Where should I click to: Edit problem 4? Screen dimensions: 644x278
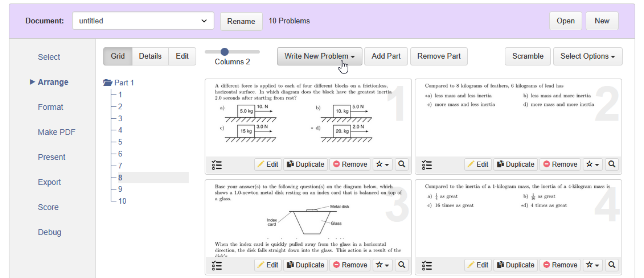478,265
